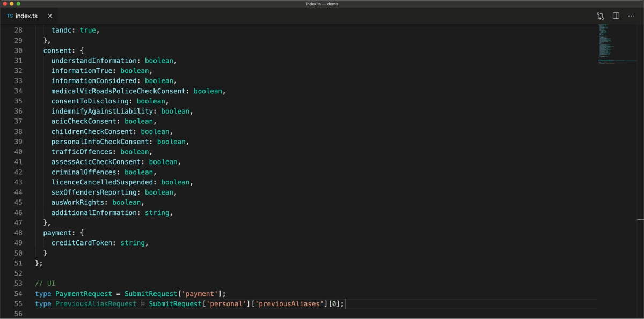Close the index.ts tab

tap(50, 16)
